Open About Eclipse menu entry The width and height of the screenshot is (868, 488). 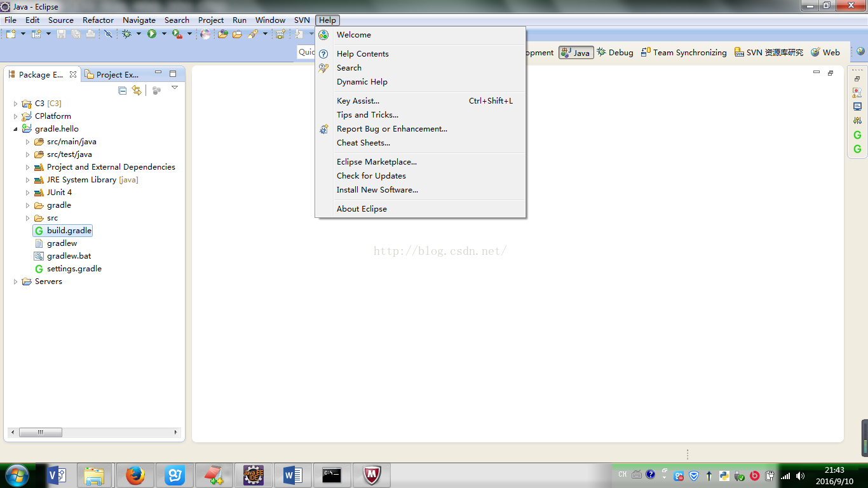[x=420, y=209]
